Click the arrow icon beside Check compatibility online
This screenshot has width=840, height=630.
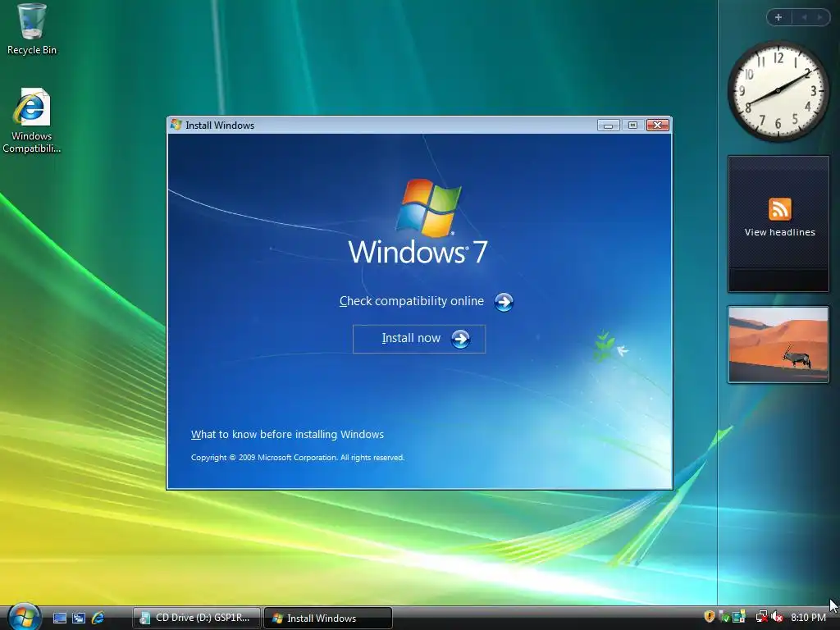pos(504,302)
